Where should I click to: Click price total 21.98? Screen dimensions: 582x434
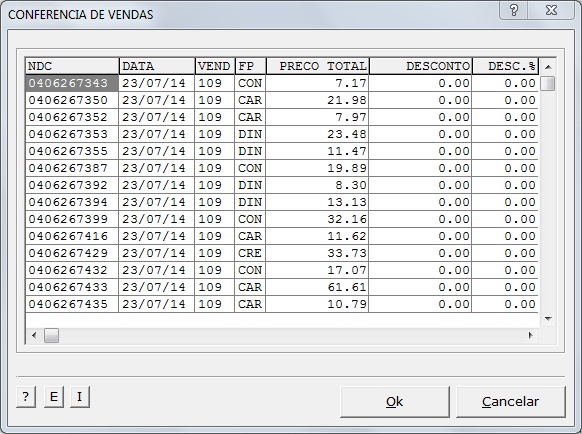317,100
